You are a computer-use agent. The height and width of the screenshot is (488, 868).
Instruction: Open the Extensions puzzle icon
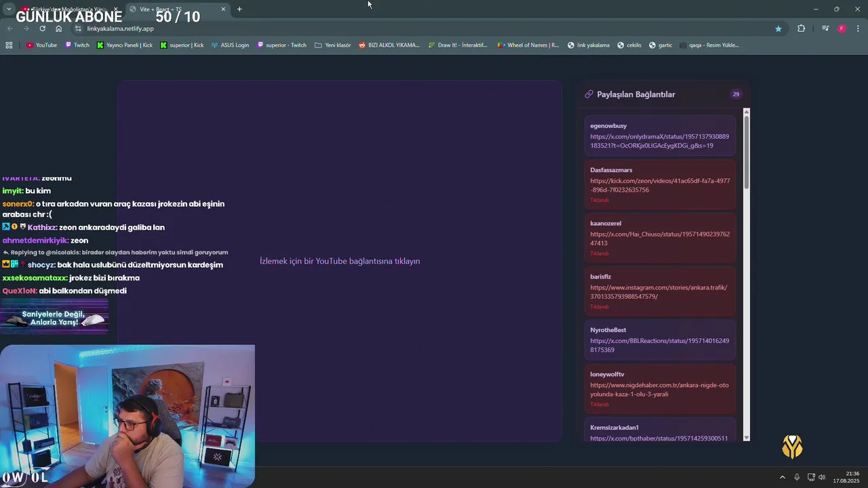(x=801, y=28)
